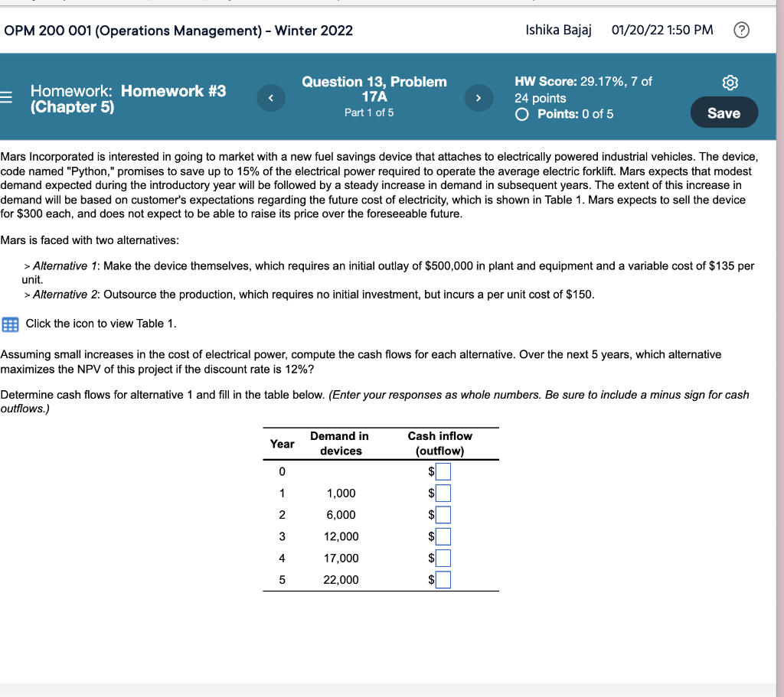The width and height of the screenshot is (784, 697).
Task: Click the grid icon to view Table 1
Action: 10,324
